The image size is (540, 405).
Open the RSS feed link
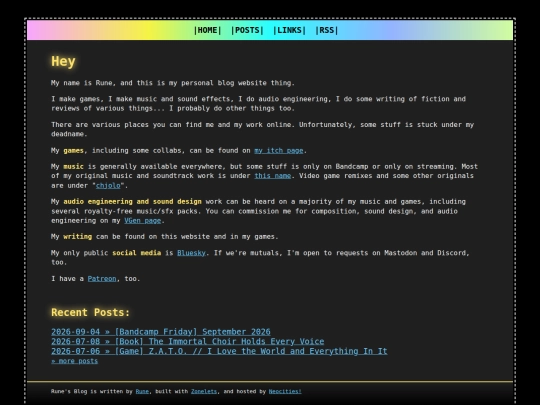click(x=326, y=30)
